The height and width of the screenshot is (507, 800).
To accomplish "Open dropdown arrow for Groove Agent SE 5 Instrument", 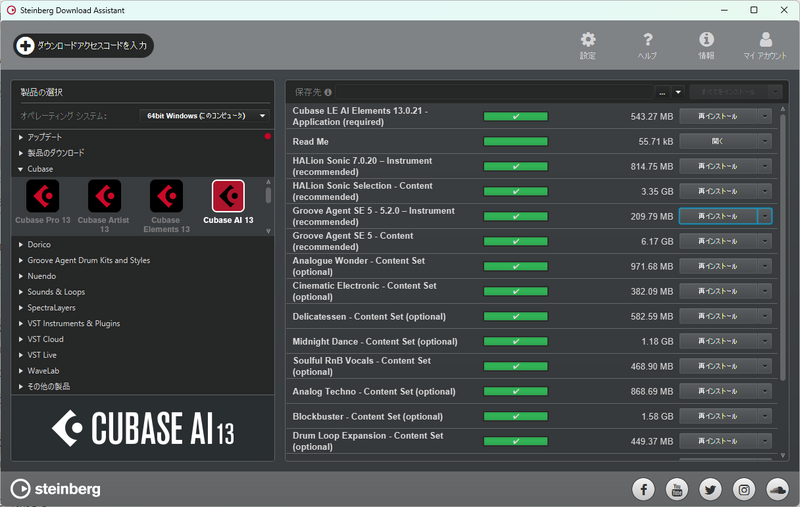I will click(x=765, y=216).
